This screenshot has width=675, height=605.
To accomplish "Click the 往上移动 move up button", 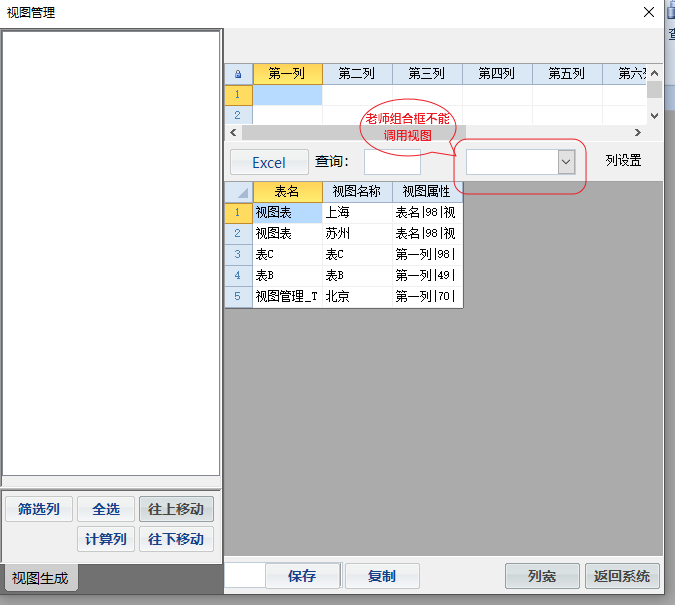I will 176,509.
